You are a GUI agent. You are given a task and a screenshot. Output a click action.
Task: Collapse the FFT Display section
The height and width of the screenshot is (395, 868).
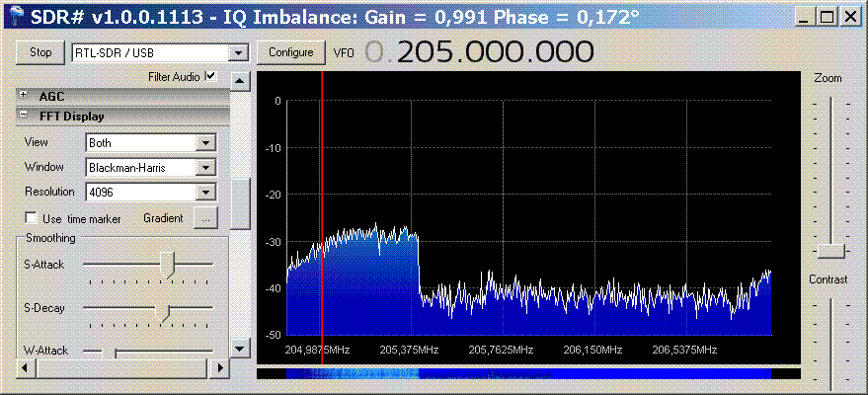point(24,116)
